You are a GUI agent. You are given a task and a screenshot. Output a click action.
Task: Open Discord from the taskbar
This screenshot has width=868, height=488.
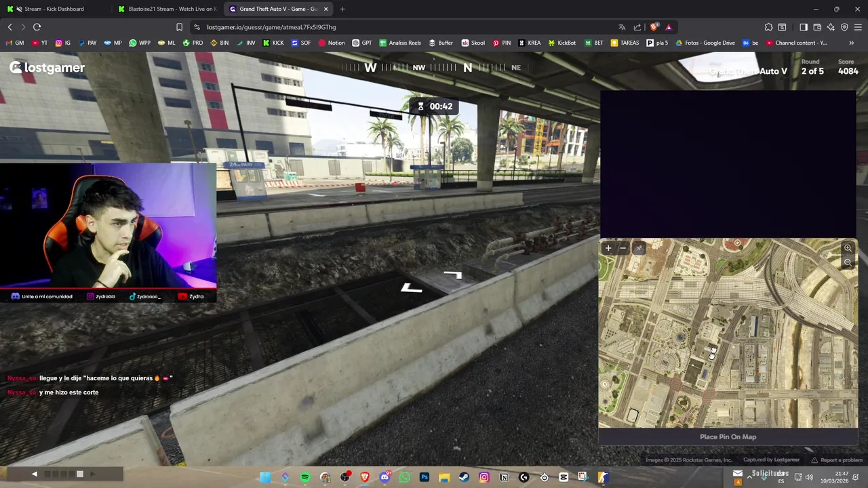[x=384, y=477]
